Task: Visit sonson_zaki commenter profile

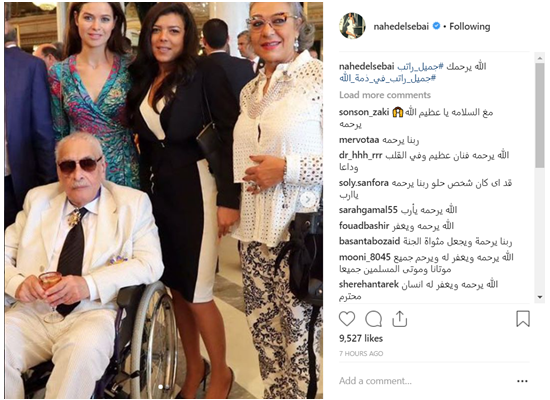Action: click(x=364, y=112)
